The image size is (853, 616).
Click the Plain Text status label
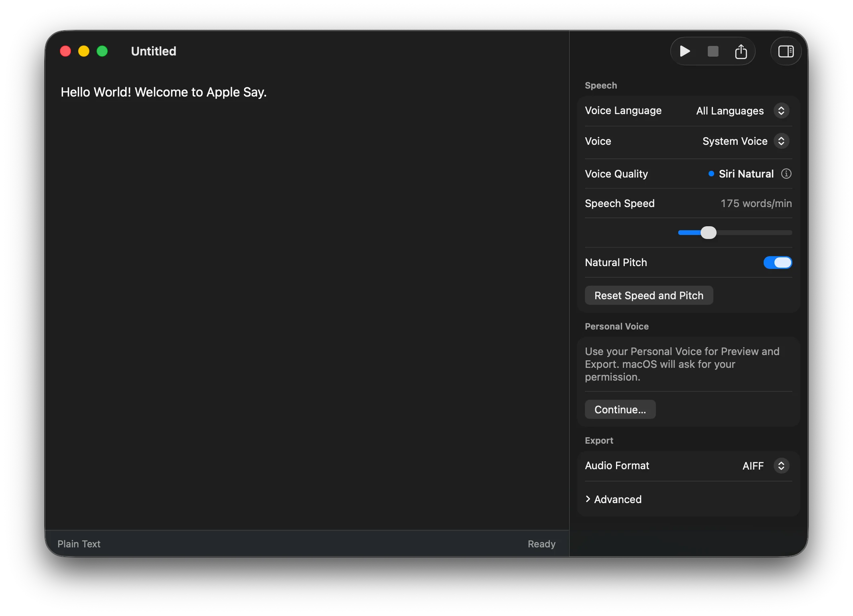(79, 544)
